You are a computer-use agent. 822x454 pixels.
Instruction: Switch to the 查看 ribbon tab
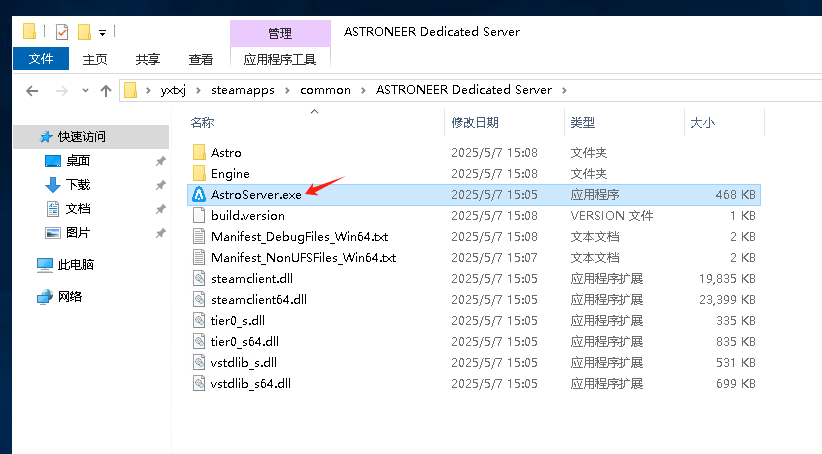coord(201,59)
